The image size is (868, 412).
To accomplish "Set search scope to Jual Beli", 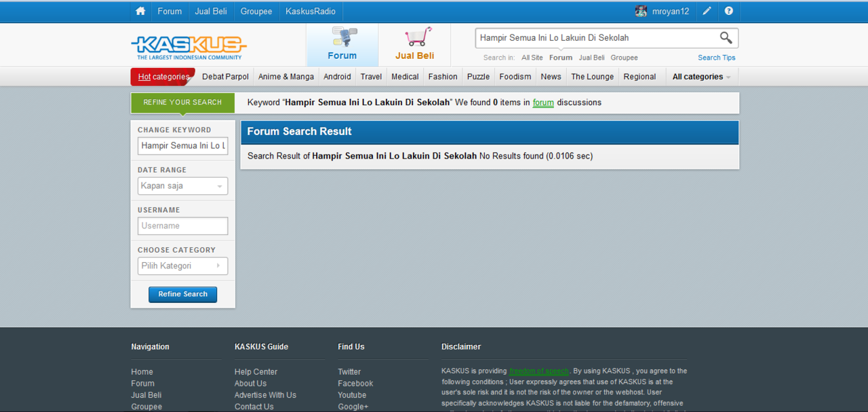I will [x=592, y=58].
